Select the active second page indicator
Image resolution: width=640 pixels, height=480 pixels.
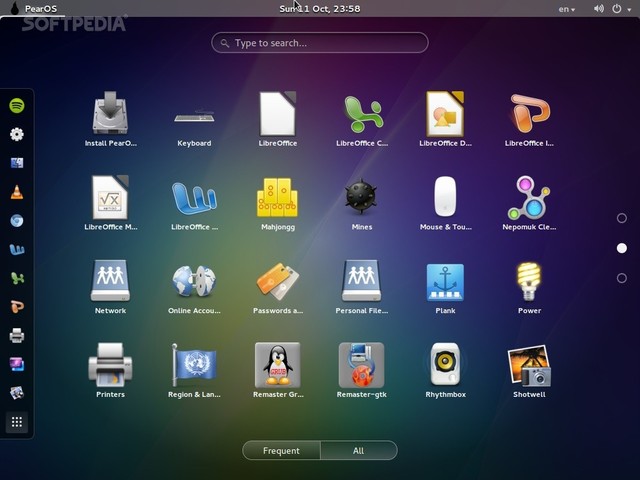(621, 248)
